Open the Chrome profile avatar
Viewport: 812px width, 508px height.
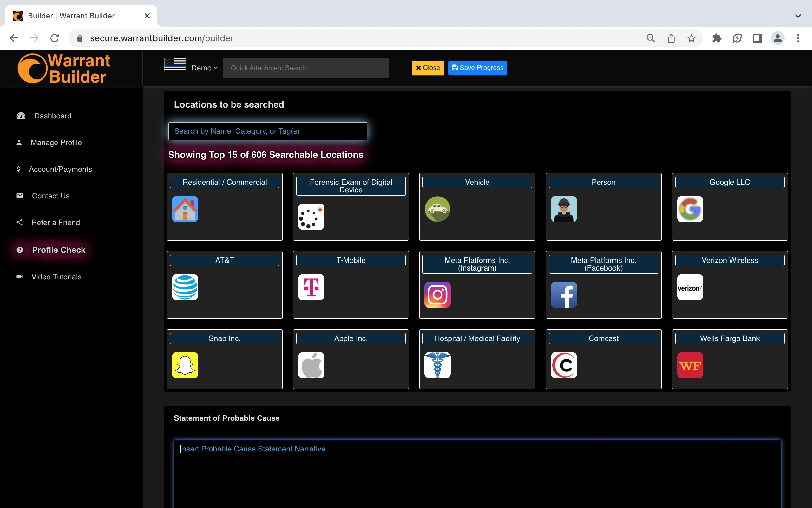tap(777, 38)
